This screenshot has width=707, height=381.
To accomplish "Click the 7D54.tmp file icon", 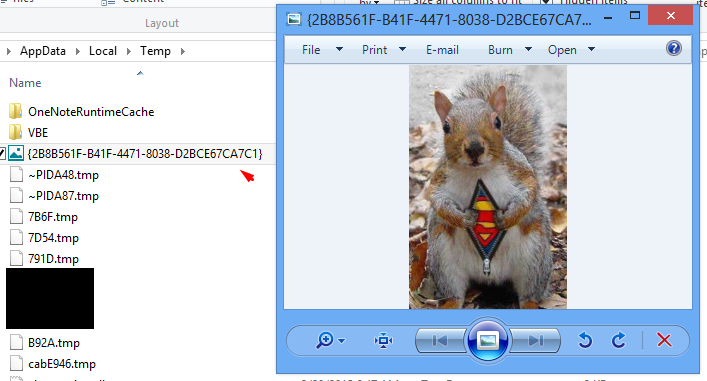I will (16, 238).
